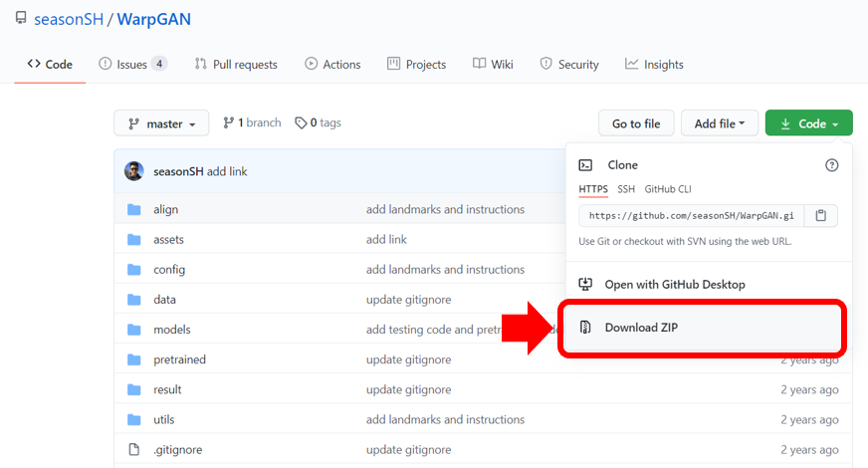Click result row '2 years ago' timestamp
Screen dimensions: 868x468
coord(809,390)
